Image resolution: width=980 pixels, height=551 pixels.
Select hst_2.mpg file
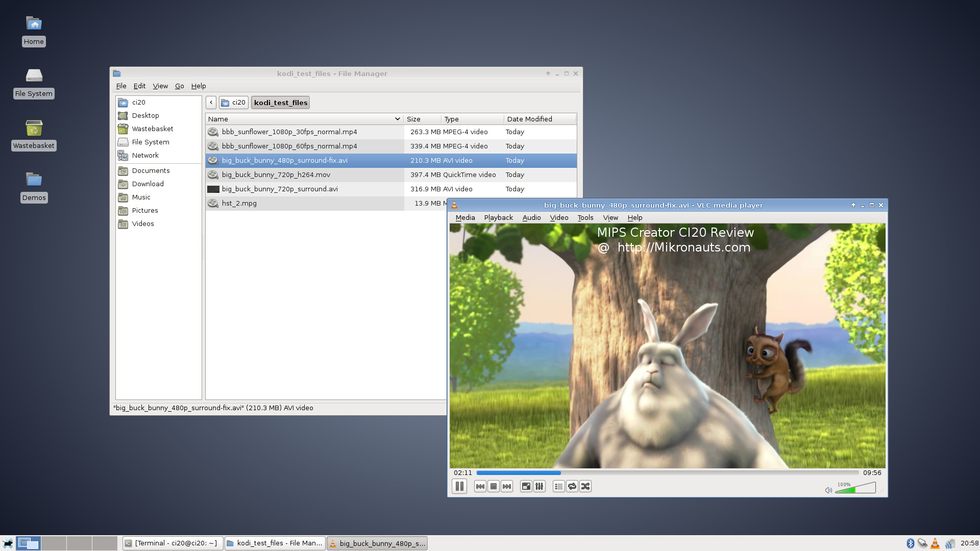click(327, 204)
